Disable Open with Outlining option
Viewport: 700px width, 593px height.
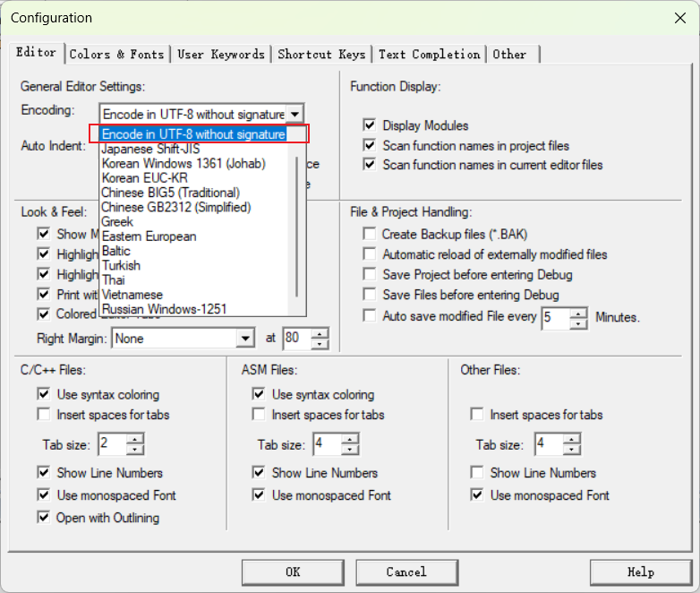[44, 517]
